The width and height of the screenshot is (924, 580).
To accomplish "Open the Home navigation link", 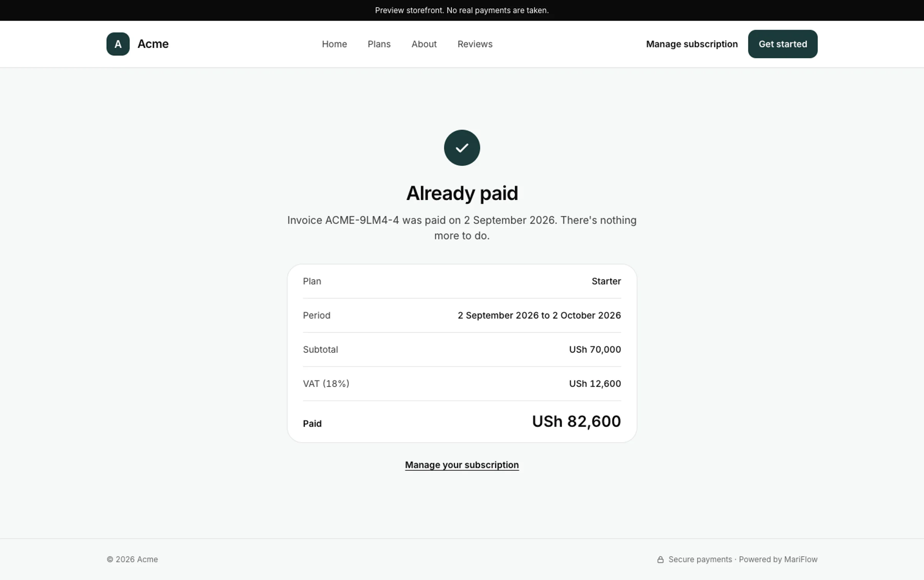I will [334, 44].
